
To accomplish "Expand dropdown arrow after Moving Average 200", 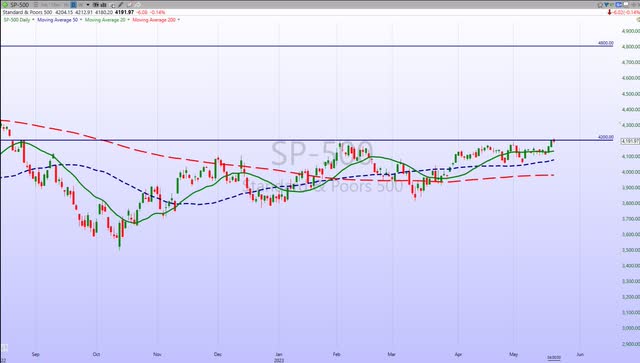I will (x=179, y=20).
